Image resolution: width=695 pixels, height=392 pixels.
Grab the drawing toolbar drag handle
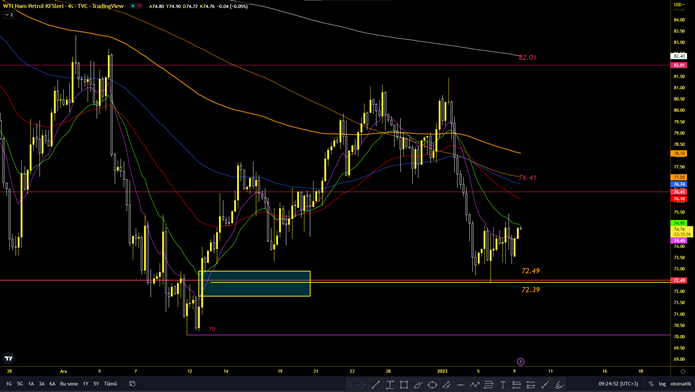pyautogui.click(x=350, y=384)
